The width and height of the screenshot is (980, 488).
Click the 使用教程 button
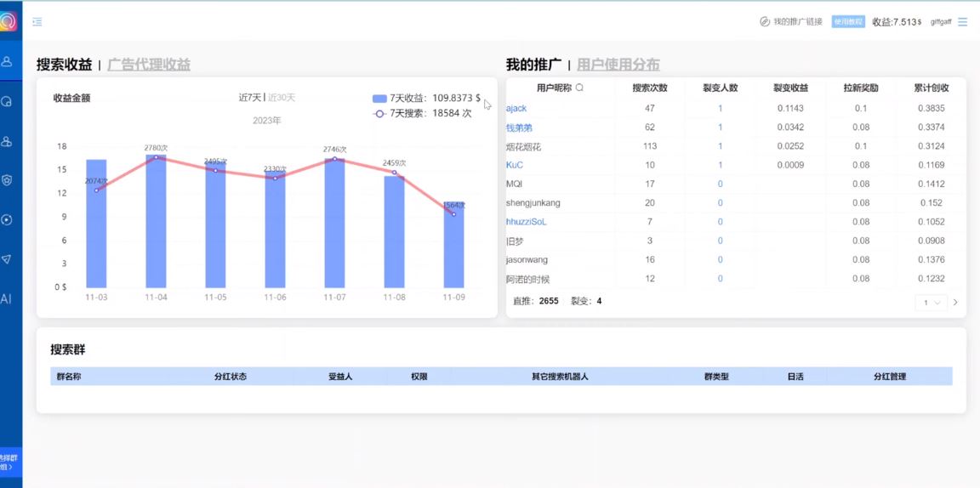click(x=848, y=22)
